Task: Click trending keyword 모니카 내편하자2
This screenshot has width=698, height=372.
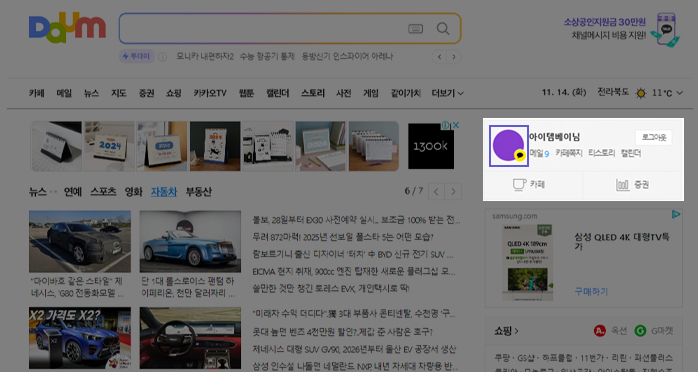Action: [205, 57]
